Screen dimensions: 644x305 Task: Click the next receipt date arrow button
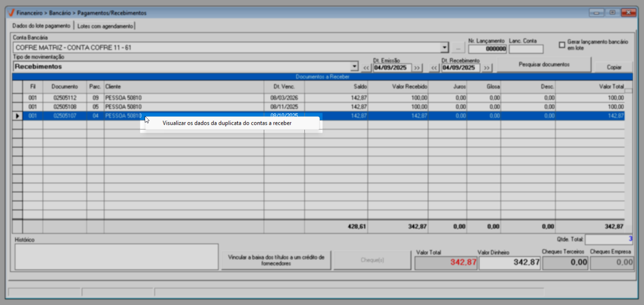point(486,68)
